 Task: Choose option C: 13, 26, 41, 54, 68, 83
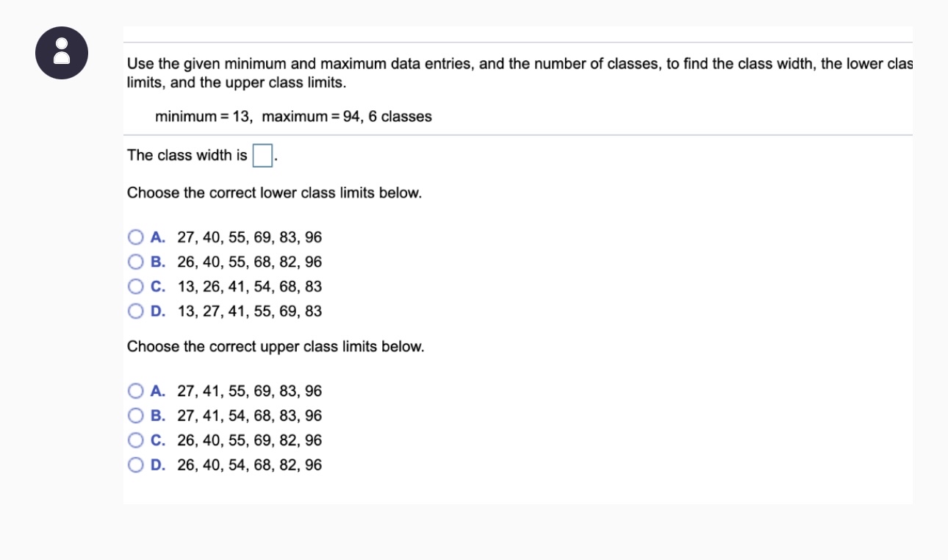(135, 286)
